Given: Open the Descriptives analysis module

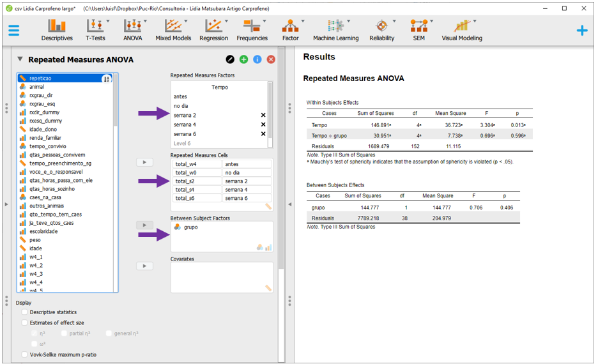Looking at the screenshot, I should click(x=57, y=29).
